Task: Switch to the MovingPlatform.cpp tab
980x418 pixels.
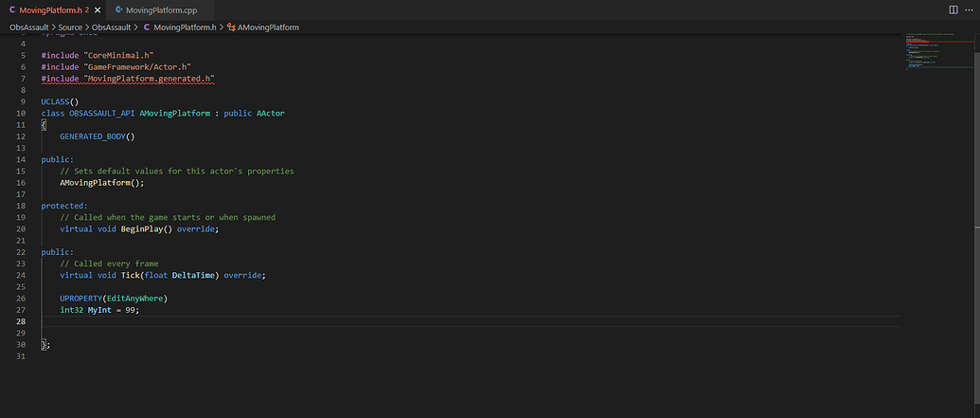Action: pos(161,10)
